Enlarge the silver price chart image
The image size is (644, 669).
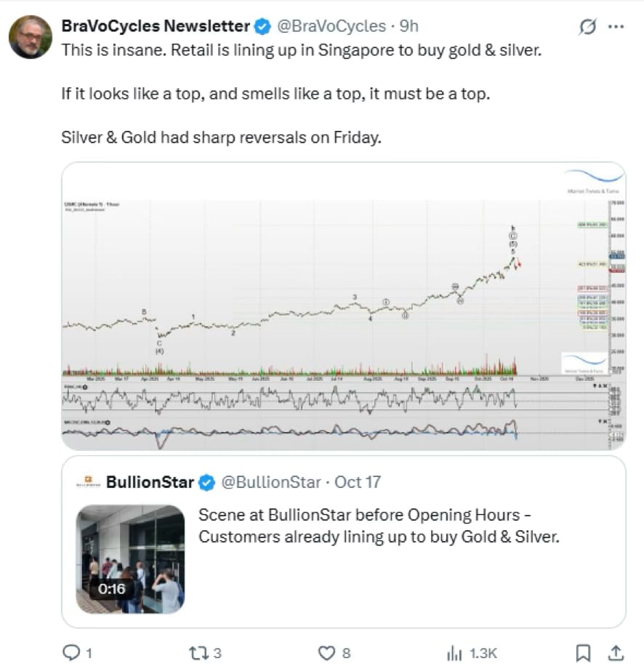[x=344, y=306]
